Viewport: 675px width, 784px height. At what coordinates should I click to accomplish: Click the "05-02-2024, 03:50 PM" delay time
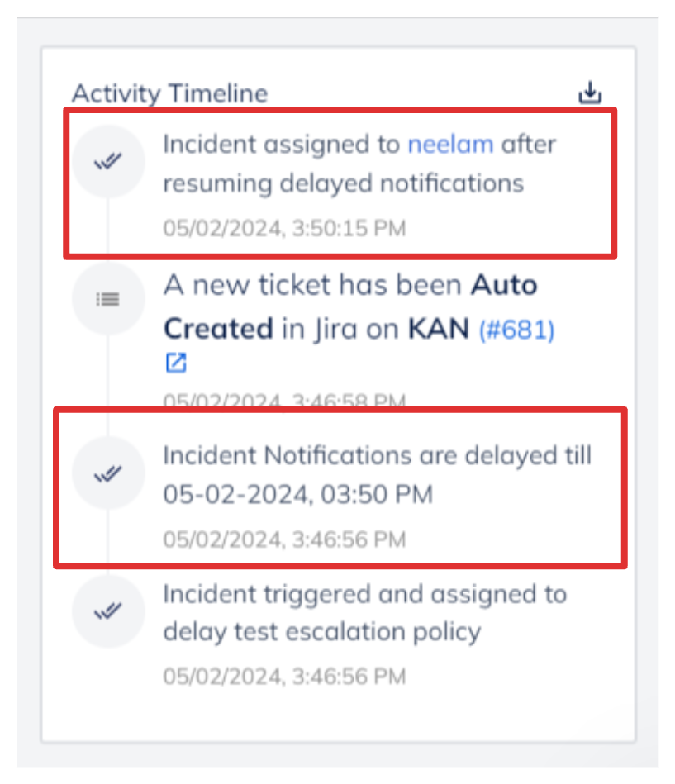point(297,496)
